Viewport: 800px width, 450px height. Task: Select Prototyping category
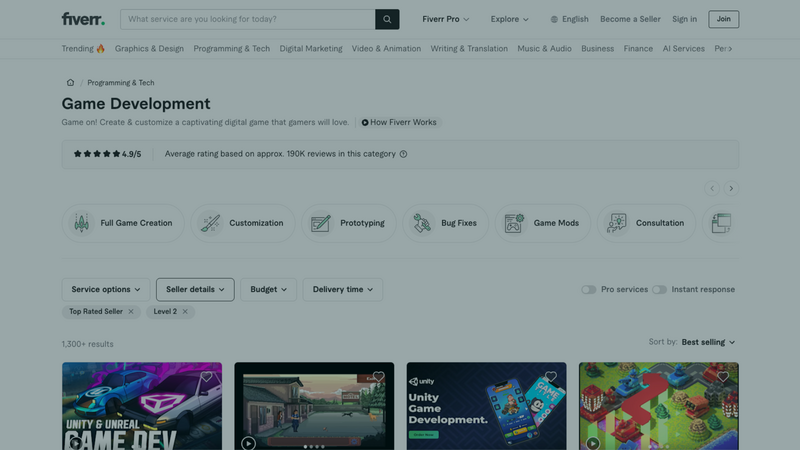(x=348, y=223)
